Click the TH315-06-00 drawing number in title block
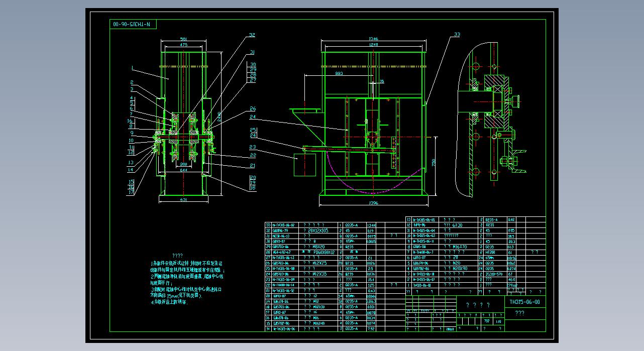The width and height of the screenshot is (644, 351). (x=524, y=302)
